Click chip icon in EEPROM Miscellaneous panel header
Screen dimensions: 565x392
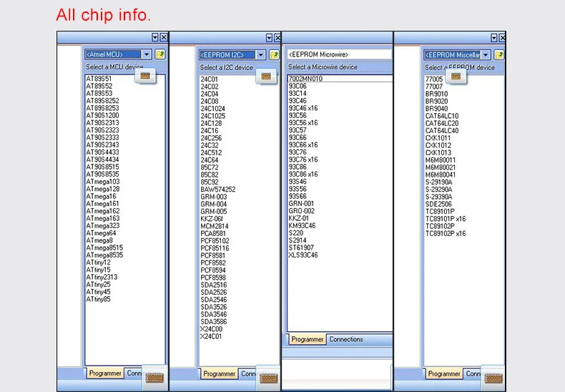coord(456,76)
